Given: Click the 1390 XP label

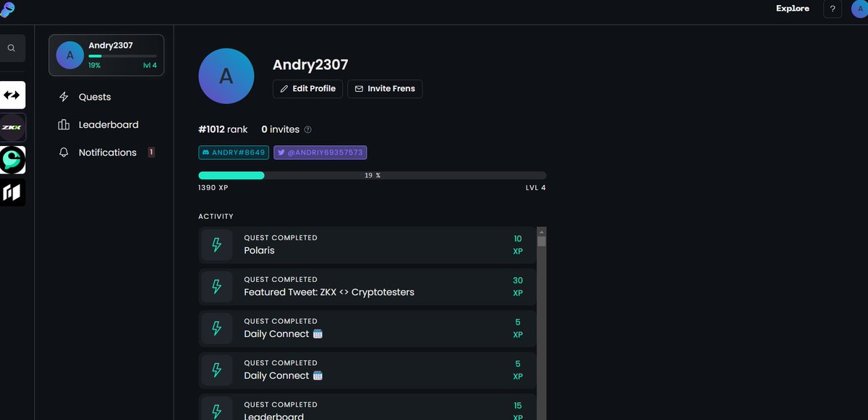Looking at the screenshot, I should pyautogui.click(x=213, y=188).
